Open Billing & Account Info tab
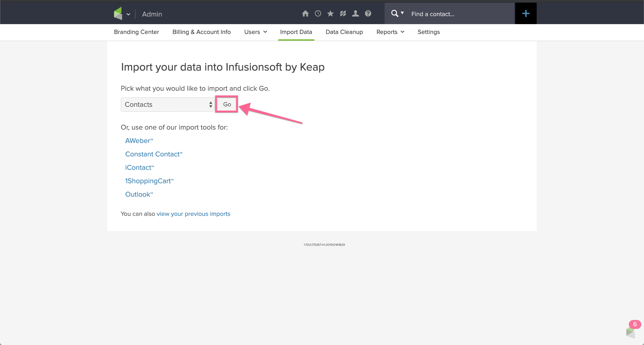The image size is (644, 345). pos(201,32)
